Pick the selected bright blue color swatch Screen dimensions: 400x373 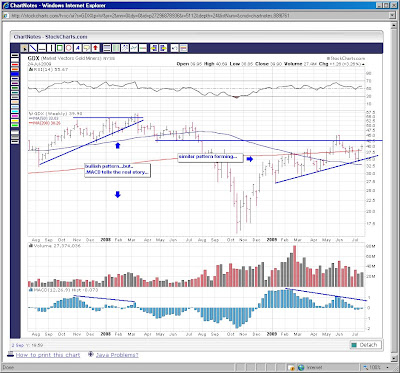pyautogui.click(x=15, y=74)
